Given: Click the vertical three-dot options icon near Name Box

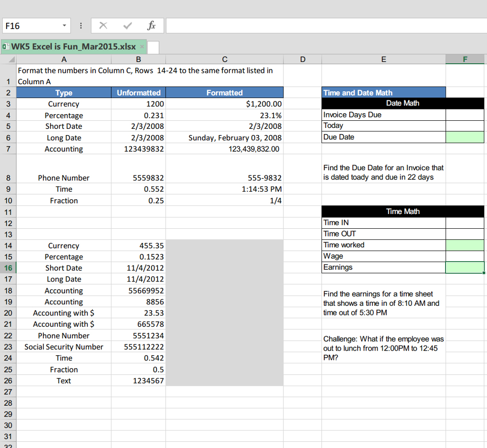Looking at the screenshot, I should pos(80,25).
